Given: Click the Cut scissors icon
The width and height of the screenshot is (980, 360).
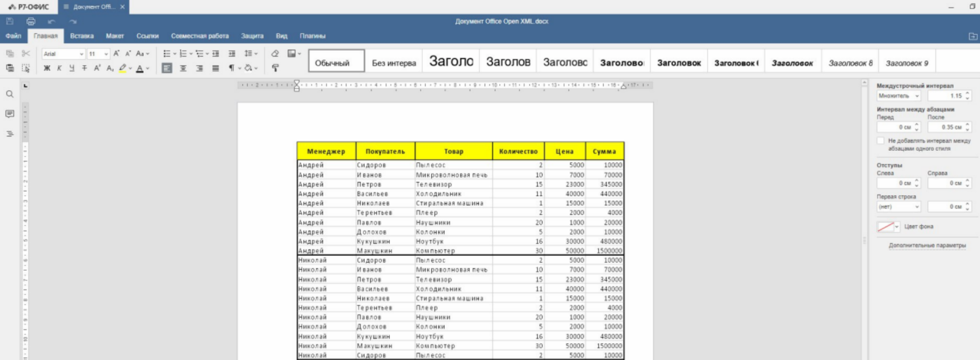Looking at the screenshot, I should (x=26, y=54).
